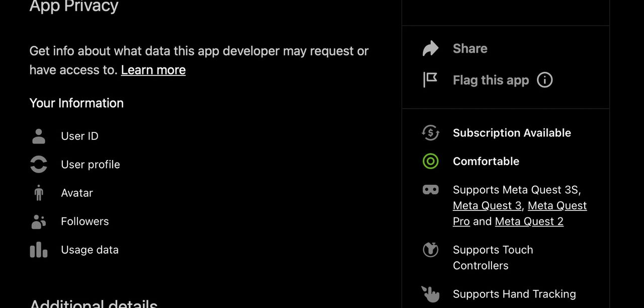Click the User profile icon
Screen dimensions: 644x308
click(x=39, y=165)
